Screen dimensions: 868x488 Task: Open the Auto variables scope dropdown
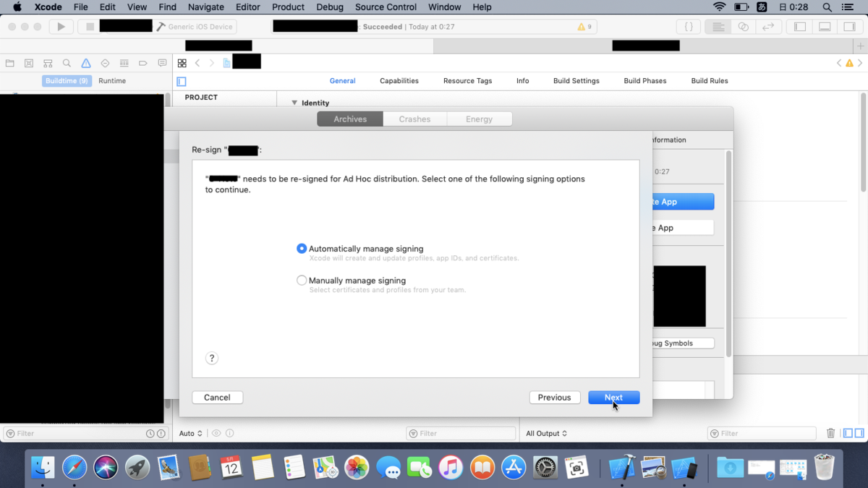(191, 434)
